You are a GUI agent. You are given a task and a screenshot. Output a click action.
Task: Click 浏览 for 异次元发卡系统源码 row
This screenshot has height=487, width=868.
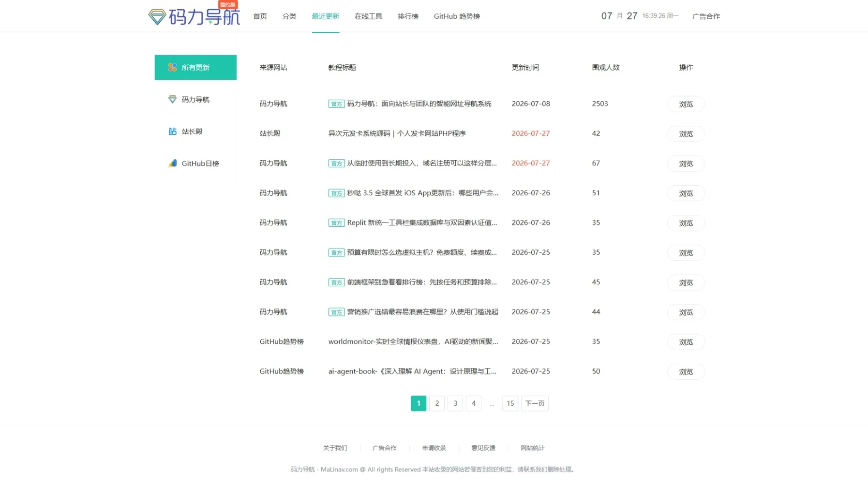tap(686, 134)
